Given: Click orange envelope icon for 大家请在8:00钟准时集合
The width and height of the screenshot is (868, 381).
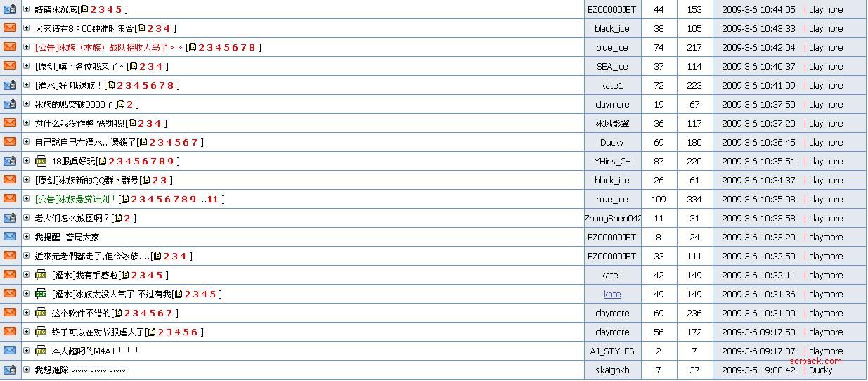Looking at the screenshot, I should [x=10, y=28].
